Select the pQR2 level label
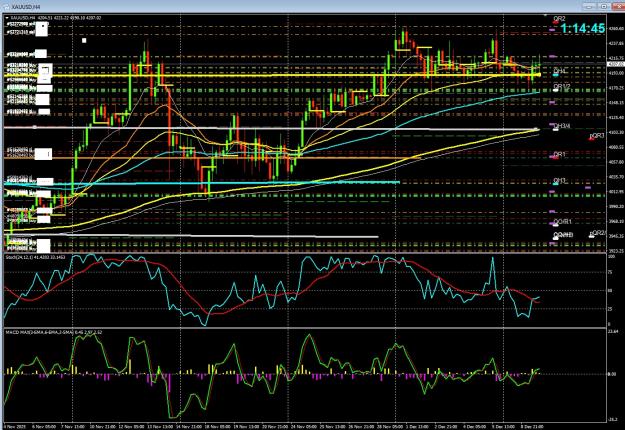The image size is (625, 430). coord(597,233)
